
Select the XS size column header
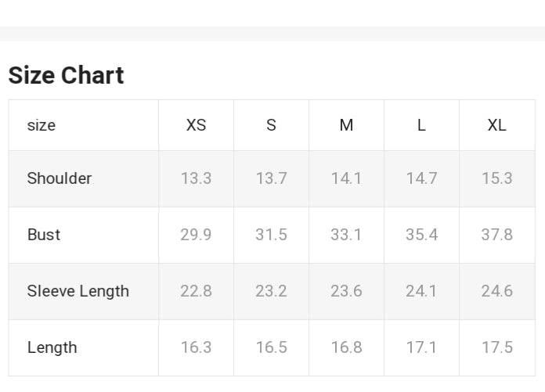[196, 125]
